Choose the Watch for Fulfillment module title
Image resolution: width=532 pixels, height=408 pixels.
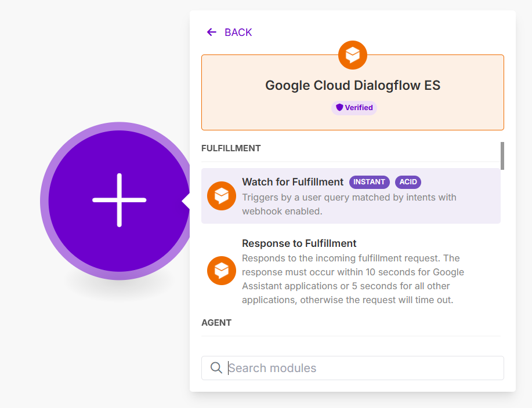point(292,182)
